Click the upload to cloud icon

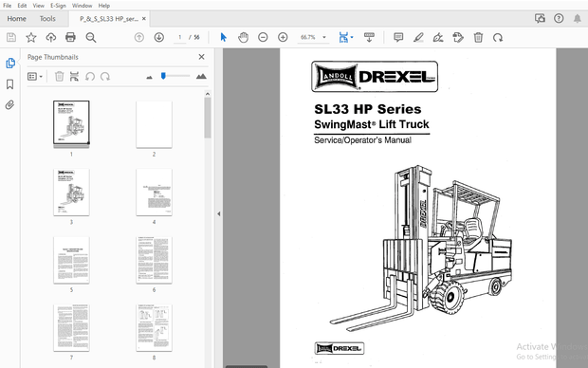pyautogui.click(x=51, y=37)
